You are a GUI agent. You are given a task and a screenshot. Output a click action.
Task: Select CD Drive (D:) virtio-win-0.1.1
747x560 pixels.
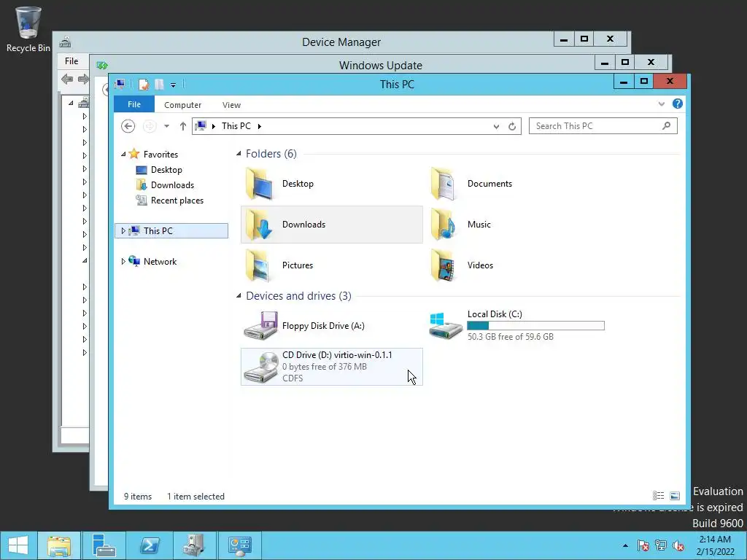coord(332,367)
